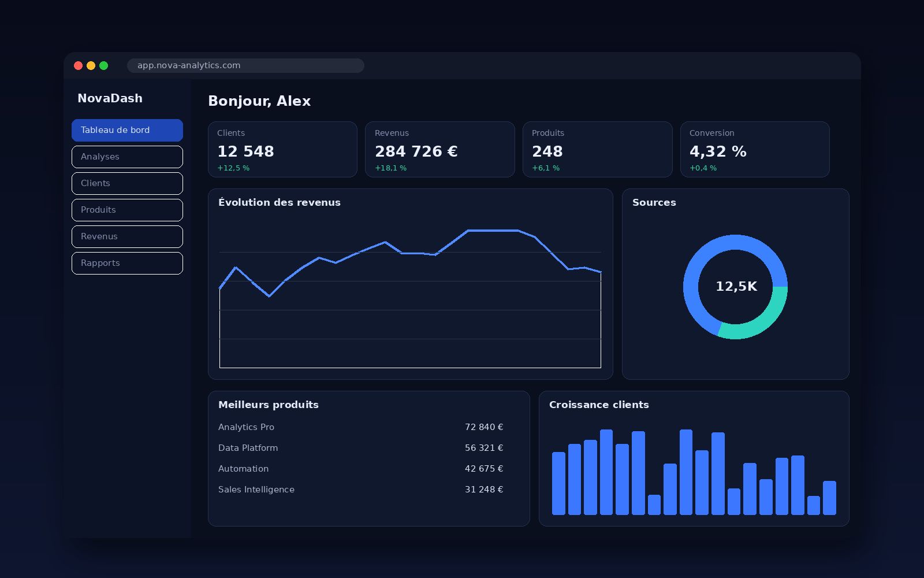The width and height of the screenshot is (924, 578).
Task: Select the Sales Intelligence product row
Action: click(361, 490)
